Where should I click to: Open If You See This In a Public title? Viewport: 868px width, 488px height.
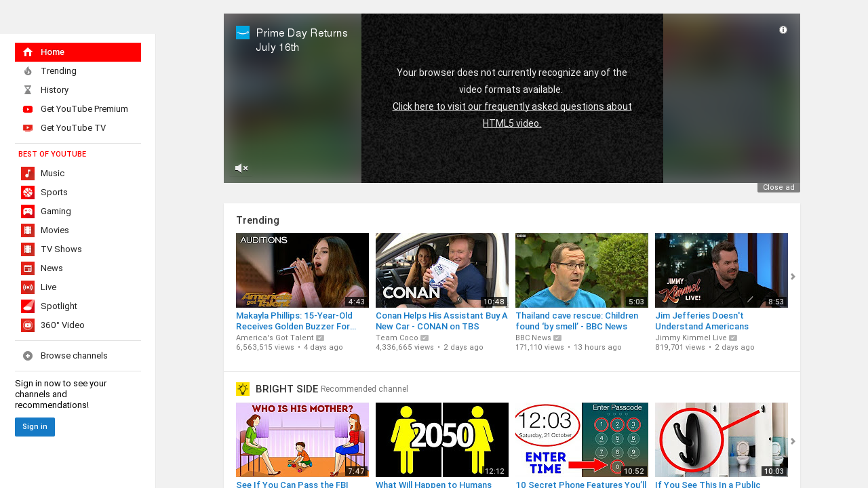pos(707,484)
